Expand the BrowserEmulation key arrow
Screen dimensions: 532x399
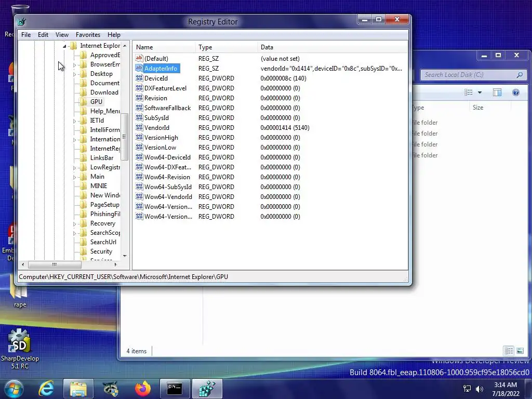pyautogui.click(x=74, y=64)
